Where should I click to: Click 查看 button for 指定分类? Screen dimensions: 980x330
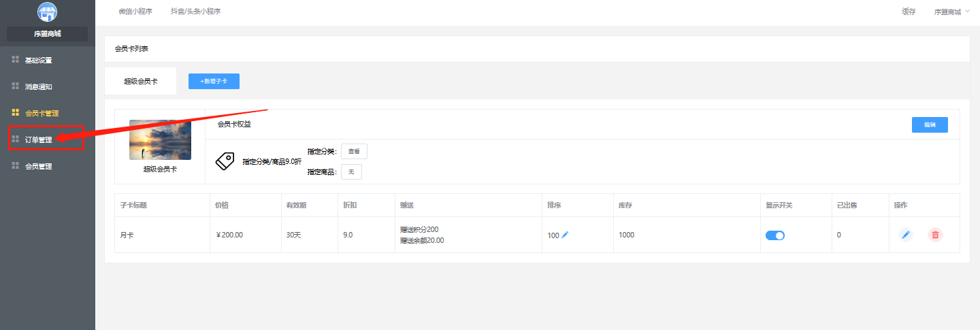point(354,151)
